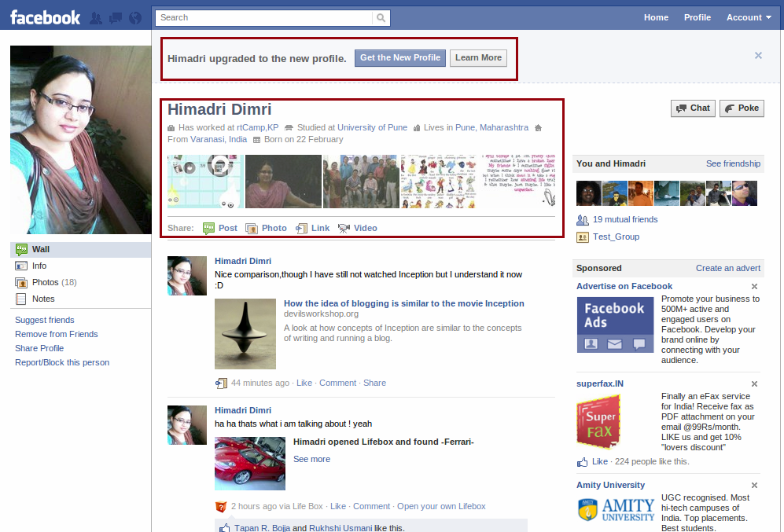Open the red Ferrari photo thumbnail
Image resolution: width=784 pixels, height=532 pixels.
pos(250,464)
